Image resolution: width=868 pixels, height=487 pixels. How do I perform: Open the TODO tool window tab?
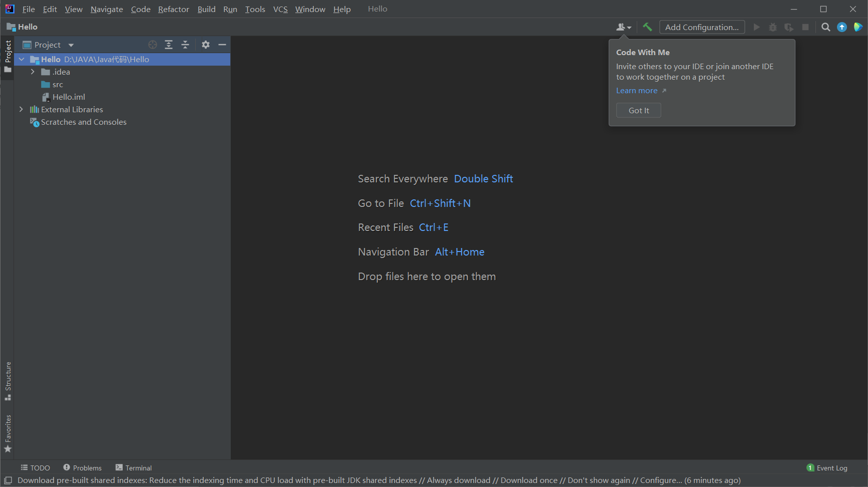(35, 468)
